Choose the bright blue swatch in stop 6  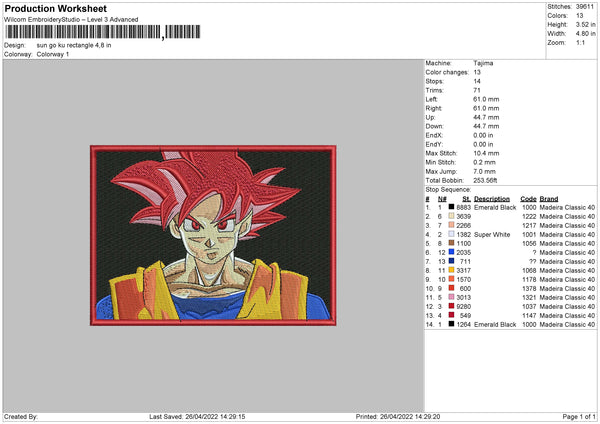click(451, 252)
